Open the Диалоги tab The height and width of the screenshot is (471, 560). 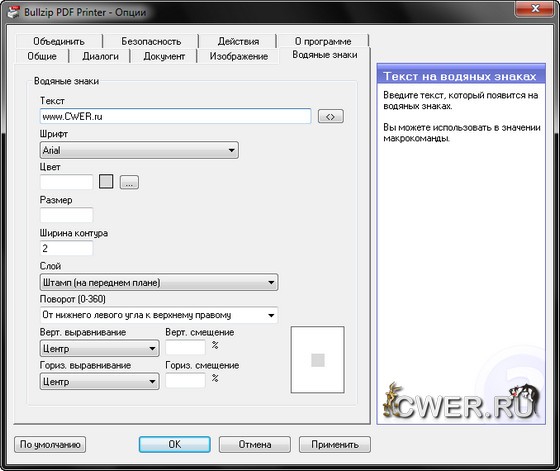coord(100,56)
